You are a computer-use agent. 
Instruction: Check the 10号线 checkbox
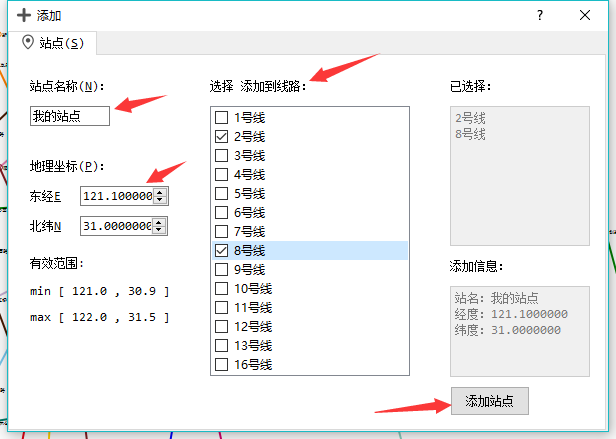222,288
